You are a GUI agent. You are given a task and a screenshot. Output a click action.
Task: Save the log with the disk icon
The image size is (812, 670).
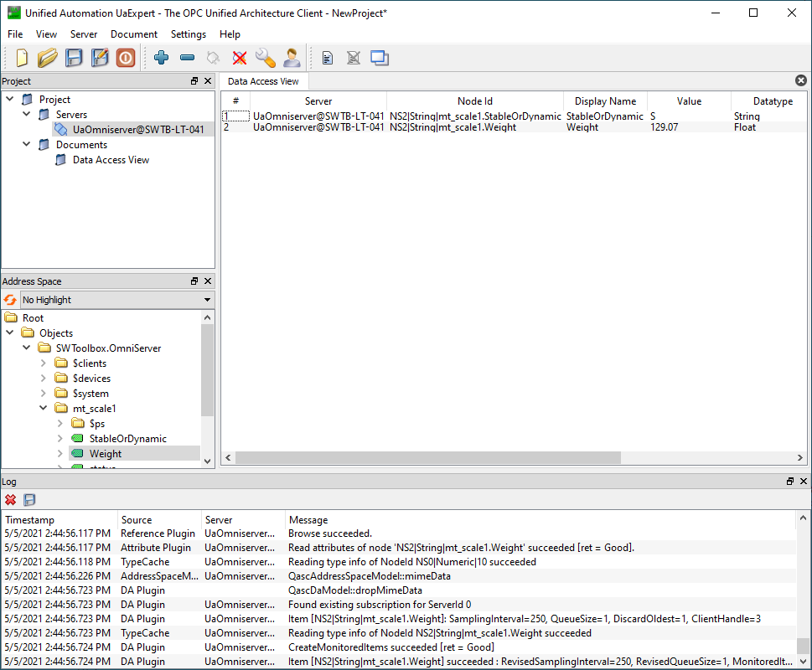click(x=28, y=500)
